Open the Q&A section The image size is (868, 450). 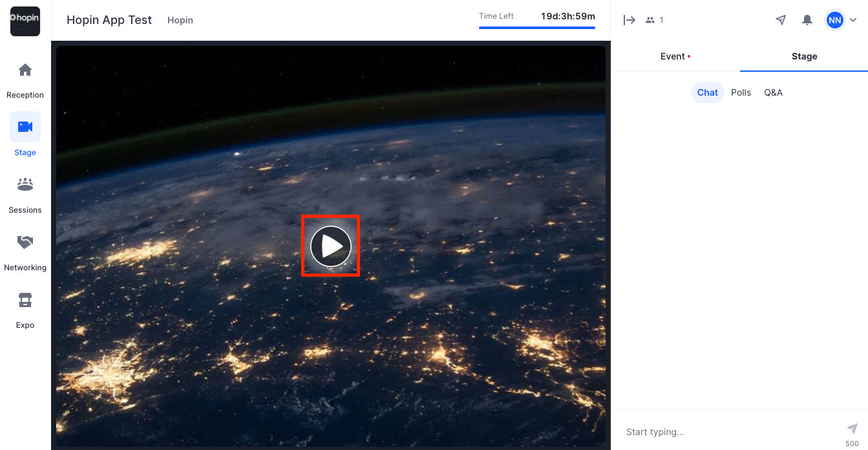[x=773, y=92]
